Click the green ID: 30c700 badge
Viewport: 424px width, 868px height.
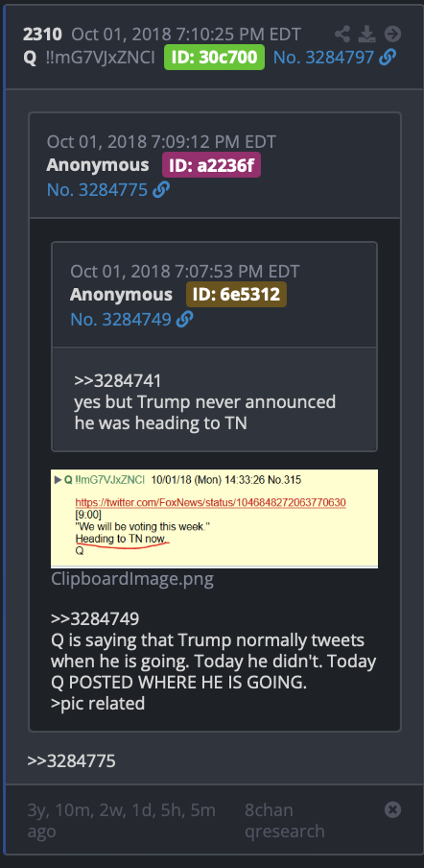point(215,57)
